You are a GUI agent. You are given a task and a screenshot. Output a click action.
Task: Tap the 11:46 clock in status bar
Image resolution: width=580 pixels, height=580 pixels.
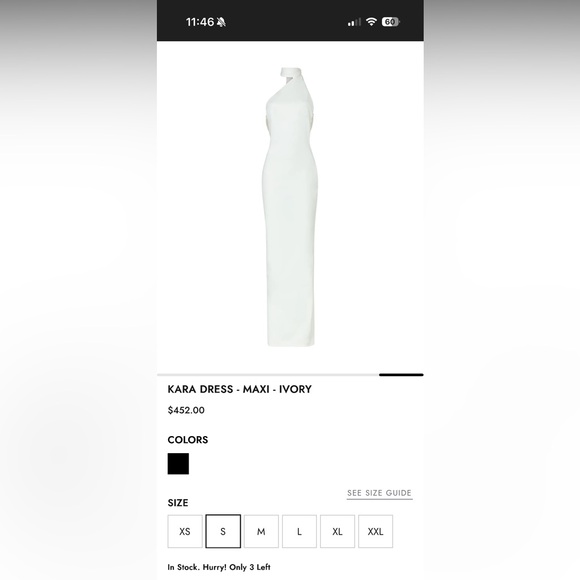click(x=200, y=22)
